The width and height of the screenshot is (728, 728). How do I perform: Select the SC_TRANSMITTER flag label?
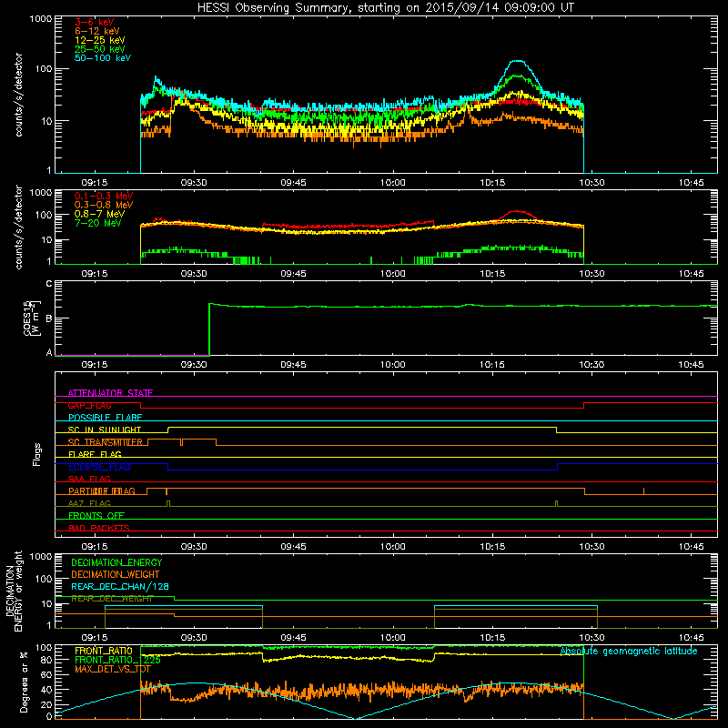coord(106,442)
